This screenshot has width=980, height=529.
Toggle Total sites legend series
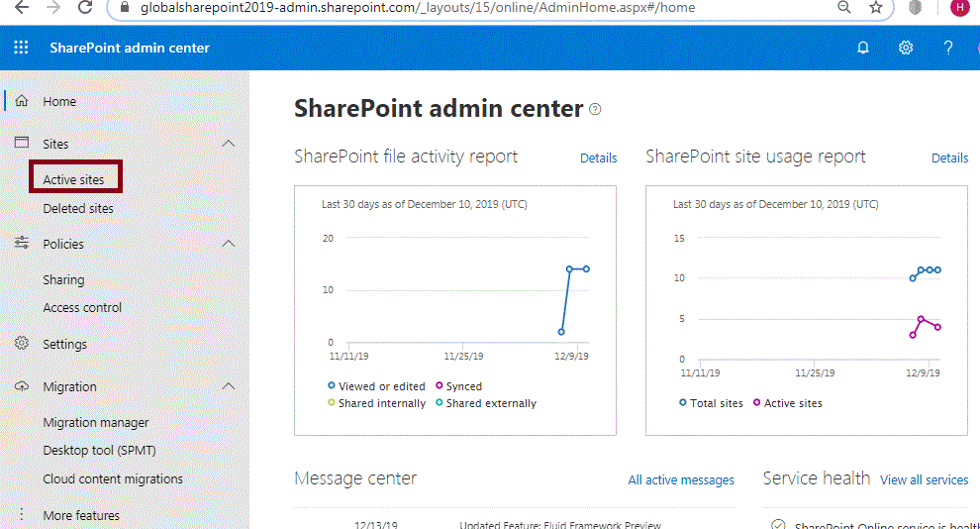click(711, 403)
